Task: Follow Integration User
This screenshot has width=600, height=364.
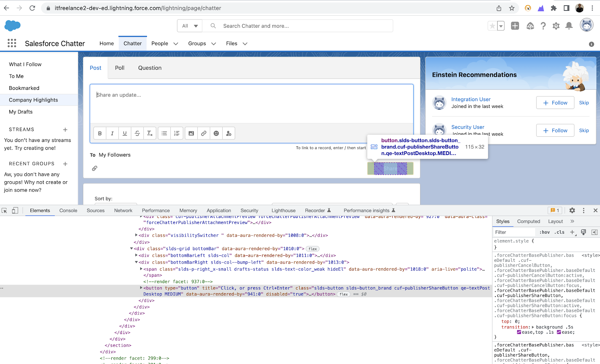Action: click(x=555, y=103)
